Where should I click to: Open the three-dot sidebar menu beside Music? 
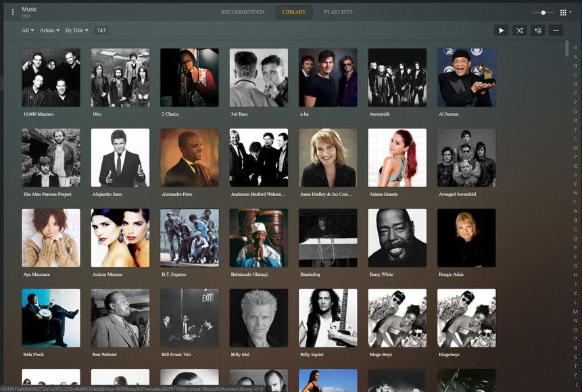coord(13,12)
